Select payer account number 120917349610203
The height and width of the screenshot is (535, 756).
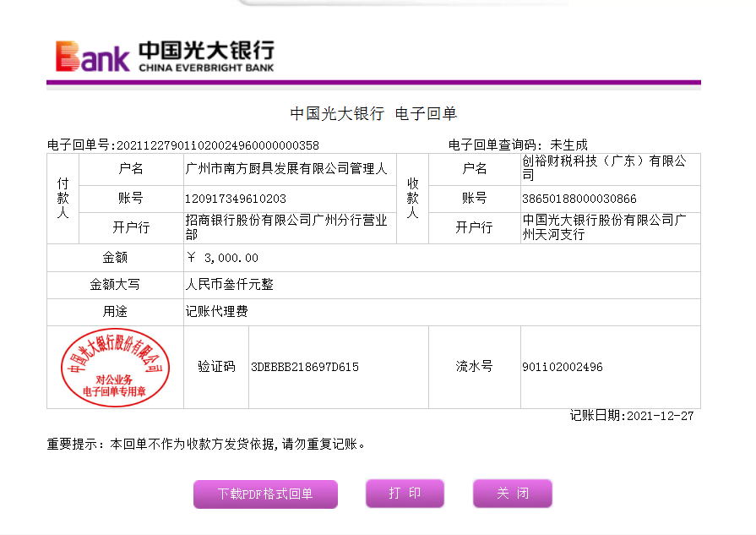(236, 199)
